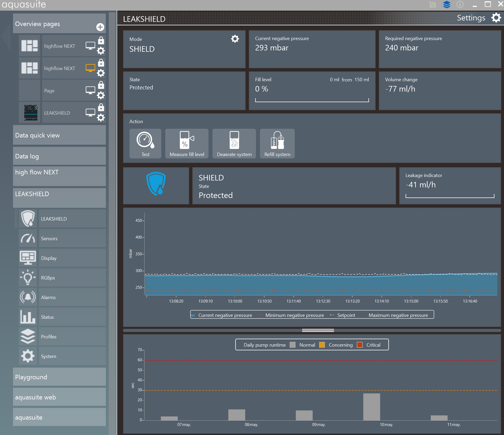504x435 pixels.
Task: Open Alarms bell icon
Action: 28,297
